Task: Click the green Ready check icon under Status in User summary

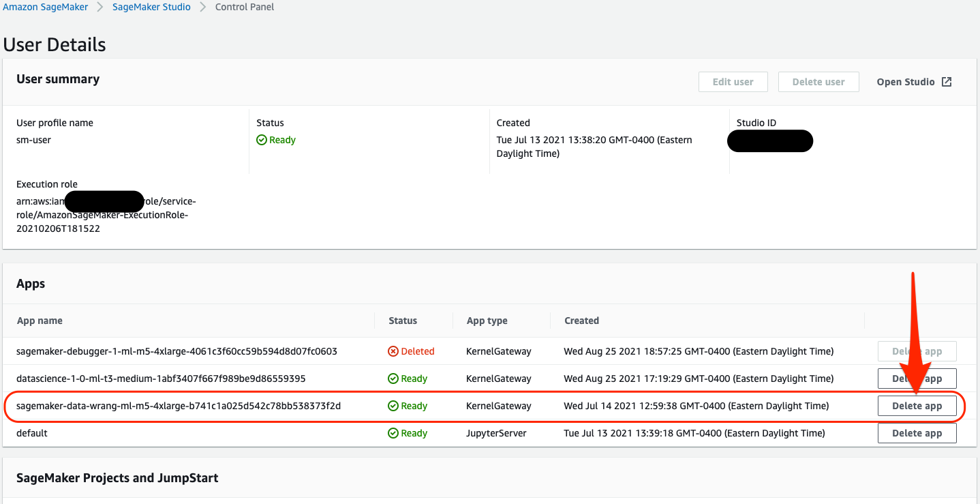Action: pos(262,140)
